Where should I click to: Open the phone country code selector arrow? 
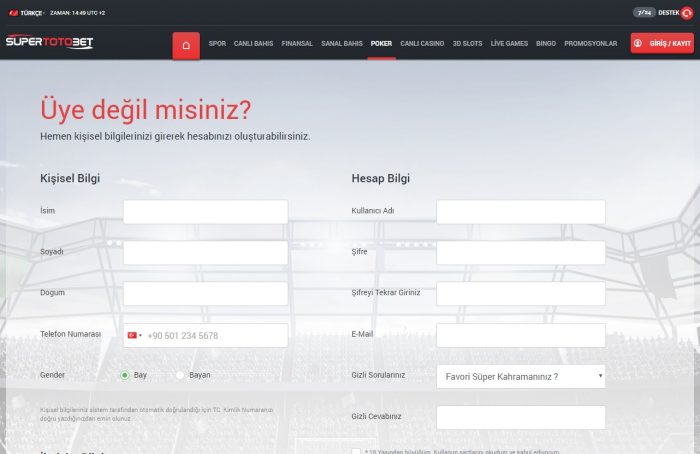(x=141, y=336)
